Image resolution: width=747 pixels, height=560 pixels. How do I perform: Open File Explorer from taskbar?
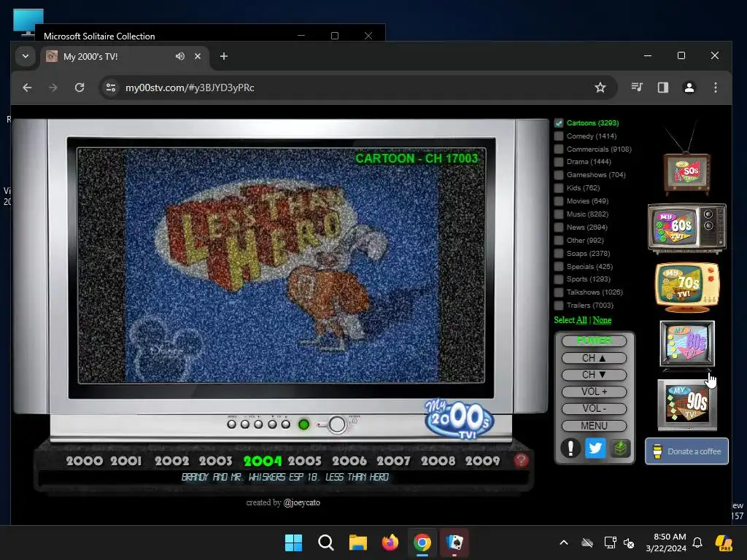[x=357, y=542]
